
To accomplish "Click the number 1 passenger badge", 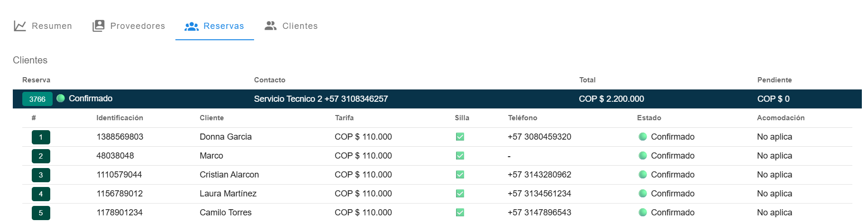I will click(41, 137).
